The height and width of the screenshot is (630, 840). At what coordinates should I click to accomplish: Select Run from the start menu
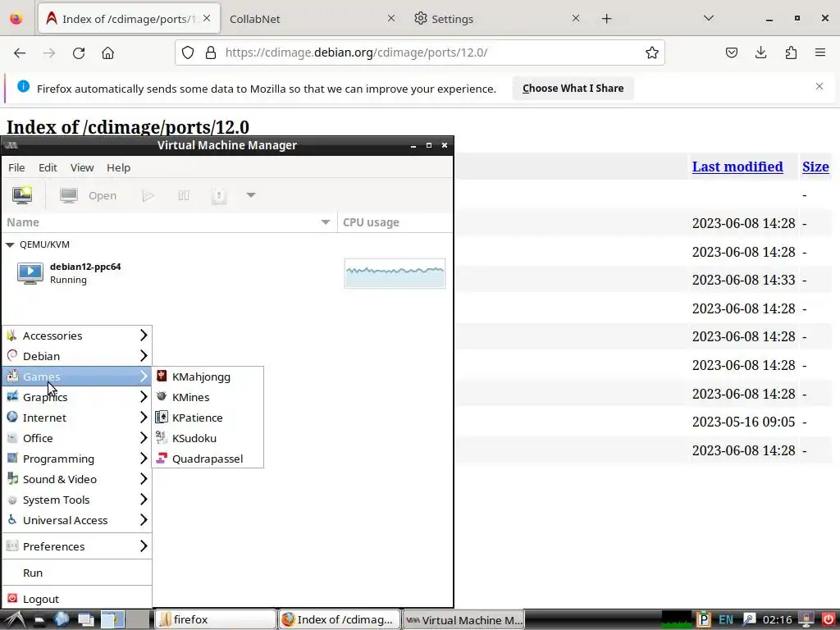coord(77,573)
